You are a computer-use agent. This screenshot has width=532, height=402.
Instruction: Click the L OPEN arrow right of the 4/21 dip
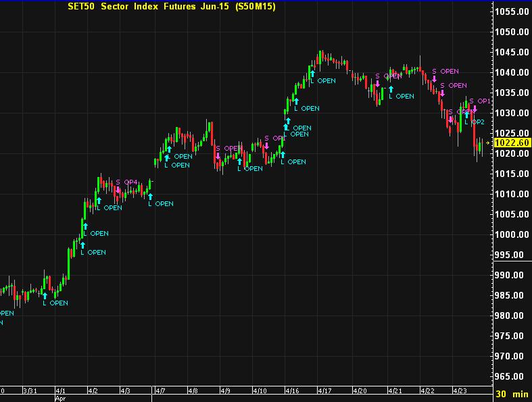tap(391, 89)
